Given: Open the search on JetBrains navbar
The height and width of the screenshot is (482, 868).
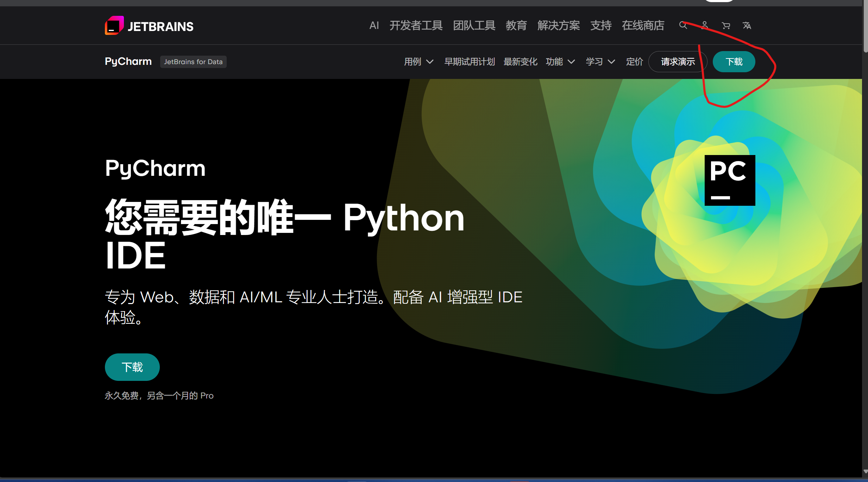Looking at the screenshot, I should [683, 25].
